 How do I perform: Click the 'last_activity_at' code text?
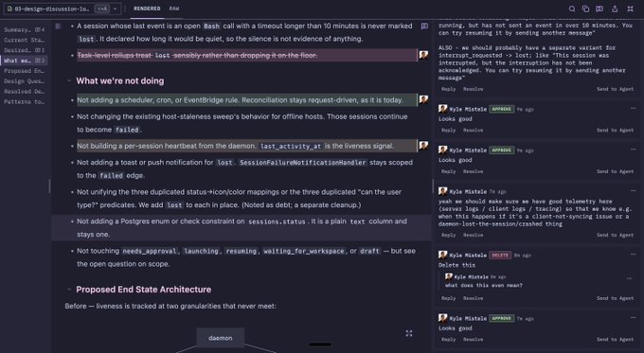pyautogui.click(x=291, y=146)
